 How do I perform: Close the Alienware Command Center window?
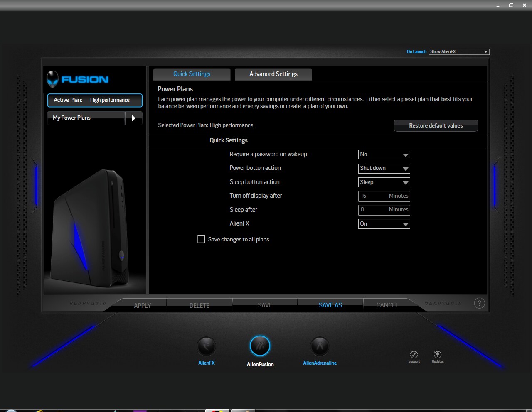(x=525, y=5)
